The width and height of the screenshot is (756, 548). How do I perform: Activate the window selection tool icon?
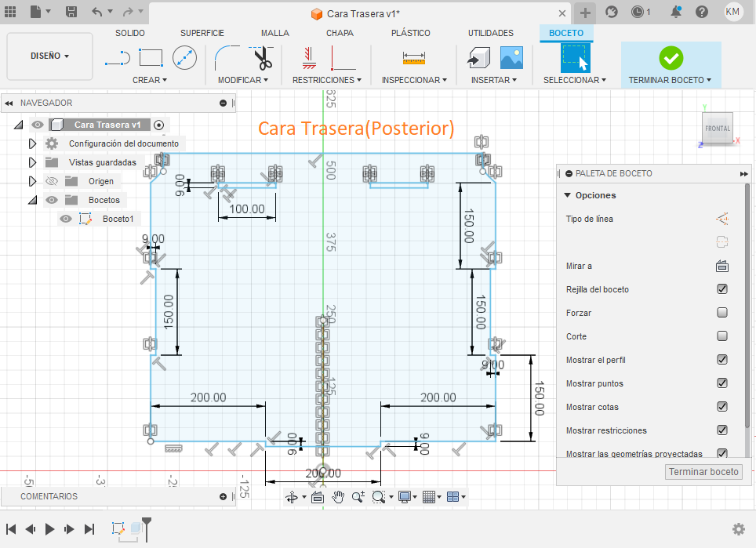coord(575,58)
